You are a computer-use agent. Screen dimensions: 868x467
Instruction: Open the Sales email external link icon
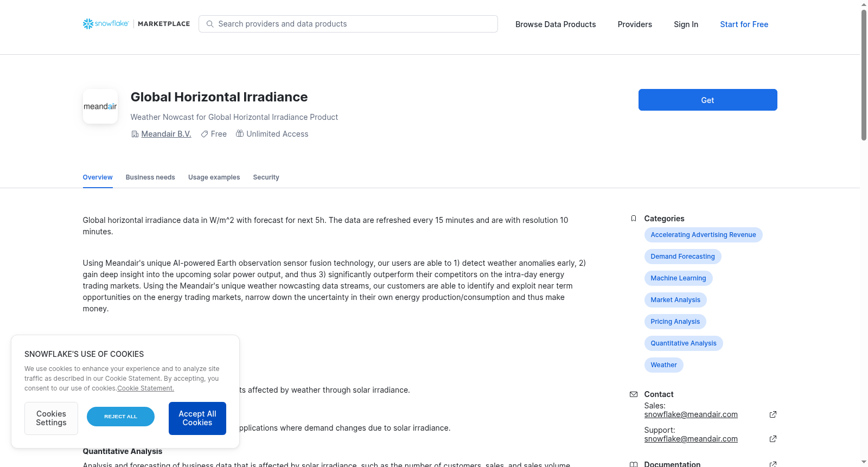773,414
